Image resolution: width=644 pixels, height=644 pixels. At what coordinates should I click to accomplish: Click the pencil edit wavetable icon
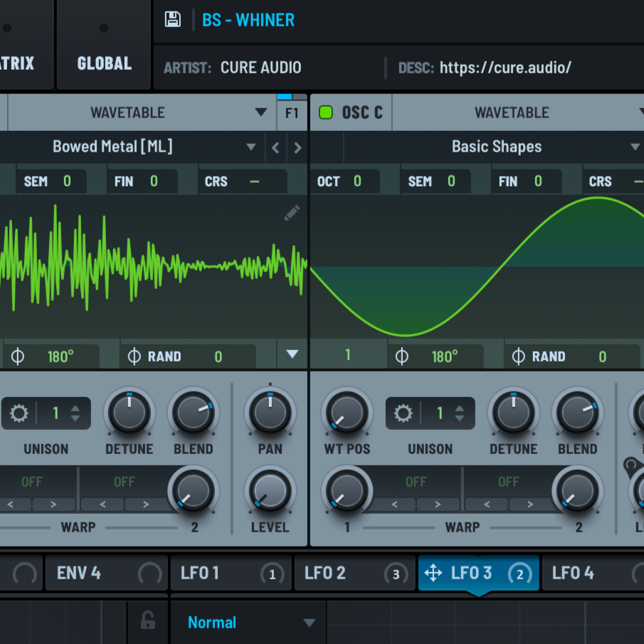click(292, 213)
